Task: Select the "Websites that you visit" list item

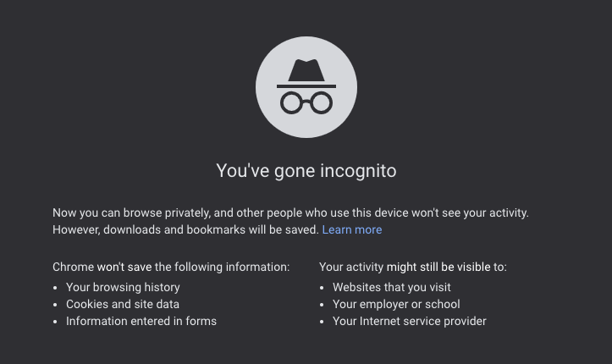Action: pos(392,287)
